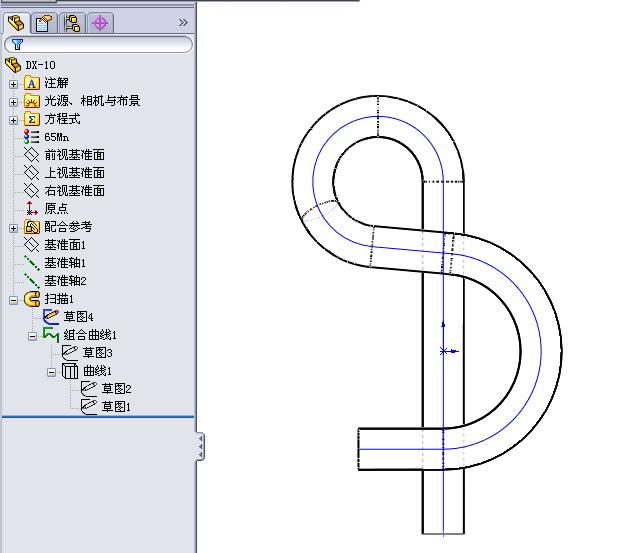This screenshot has height=553, width=621.
Task: Select the 基准面1 plane icon
Action: pyautogui.click(x=32, y=245)
